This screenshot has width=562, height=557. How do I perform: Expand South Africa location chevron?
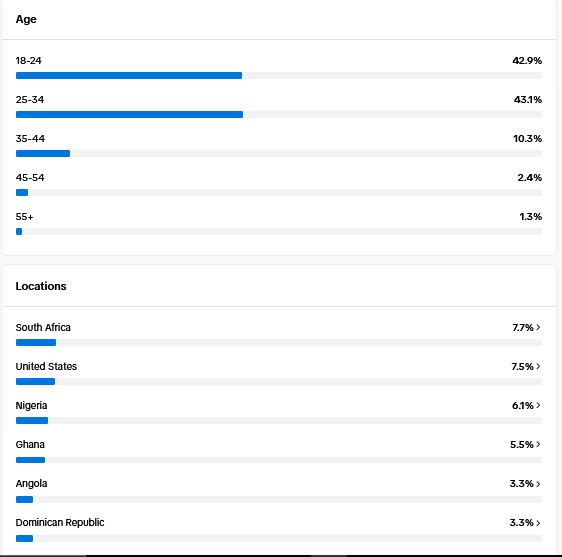coord(538,327)
